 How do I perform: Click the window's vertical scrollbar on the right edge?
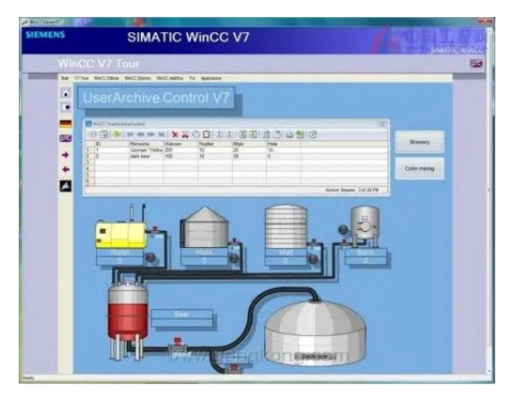point(489,200)
